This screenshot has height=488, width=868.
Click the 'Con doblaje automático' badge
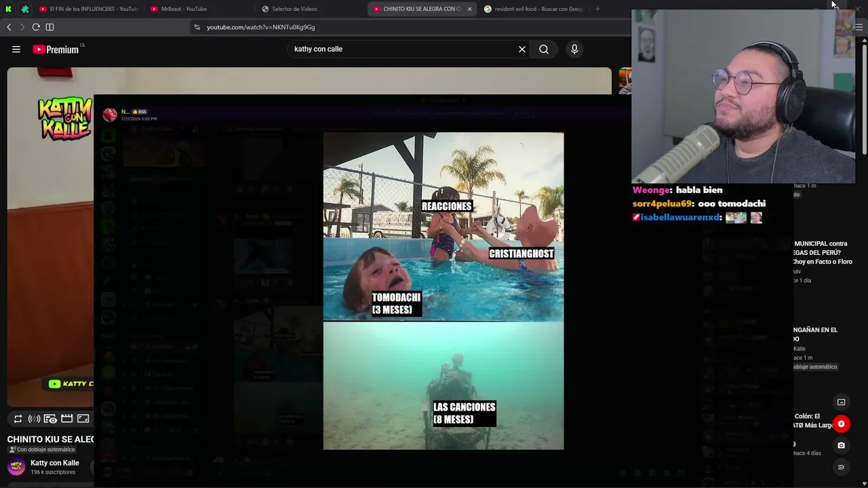pos(41,449)
